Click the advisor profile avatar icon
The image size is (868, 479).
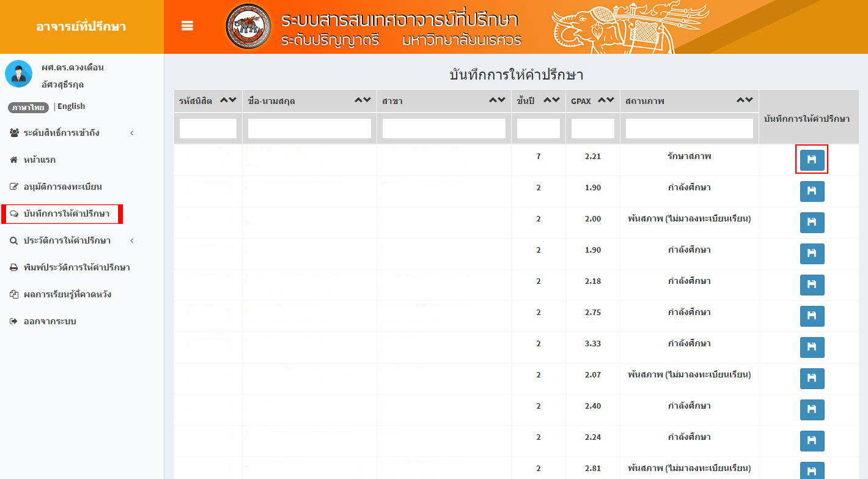coord(18,74)
